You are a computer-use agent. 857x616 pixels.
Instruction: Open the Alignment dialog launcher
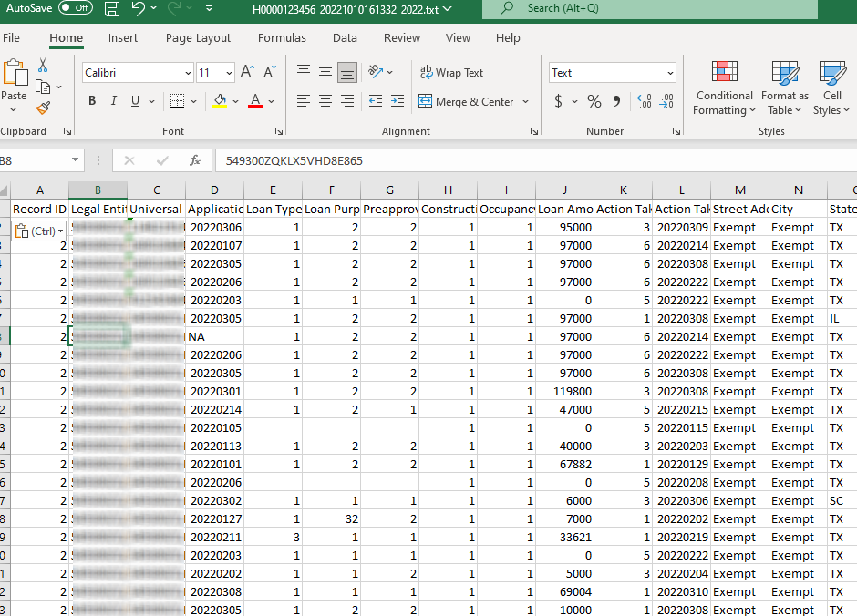coord(534,133)
